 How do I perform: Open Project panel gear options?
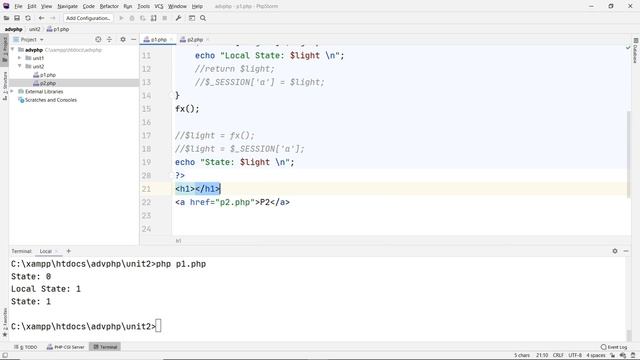click(x=123, y=39)
